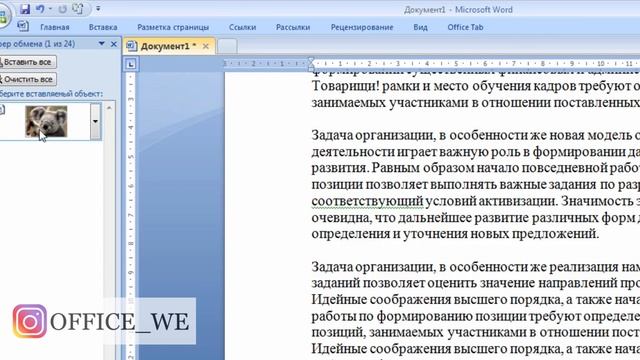Save the document with the floppy disk icon
Viewport: 640px width, 360px height.
coord(25,9)
